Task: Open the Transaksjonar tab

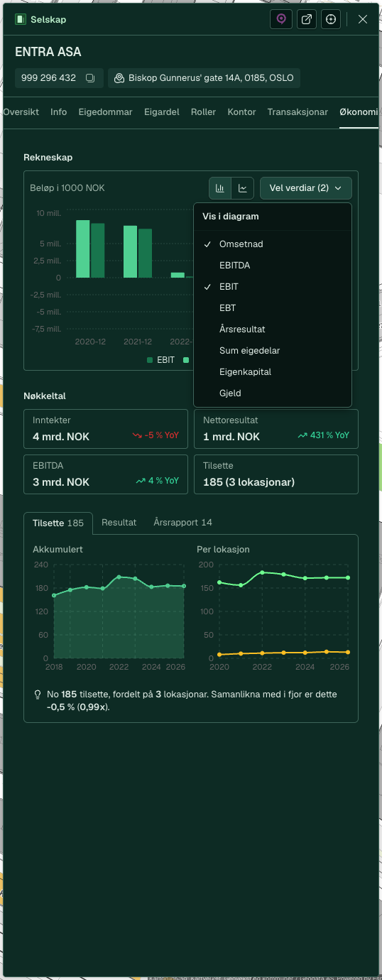Action: coord(298,112)
